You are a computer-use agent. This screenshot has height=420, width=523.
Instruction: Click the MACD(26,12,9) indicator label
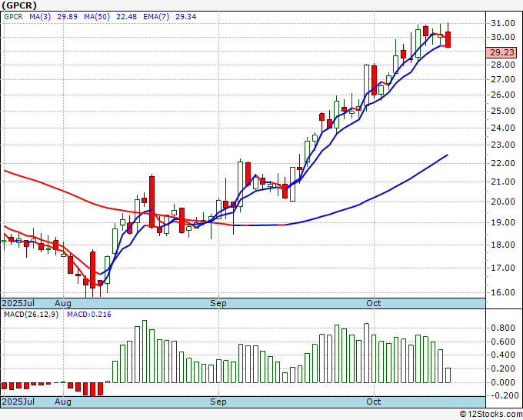pos(31,315)
